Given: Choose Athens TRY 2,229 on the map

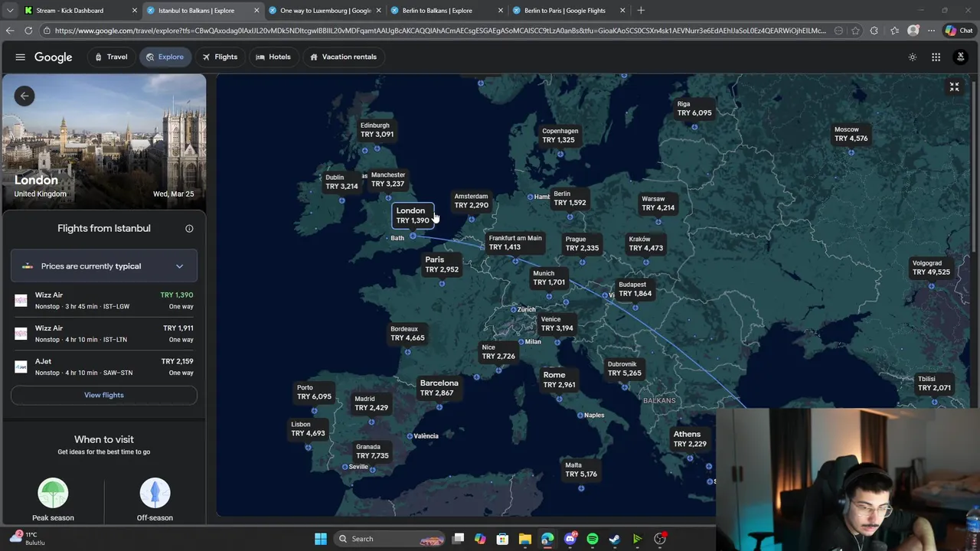Looking at the screenshot, I should coord(690,439).
